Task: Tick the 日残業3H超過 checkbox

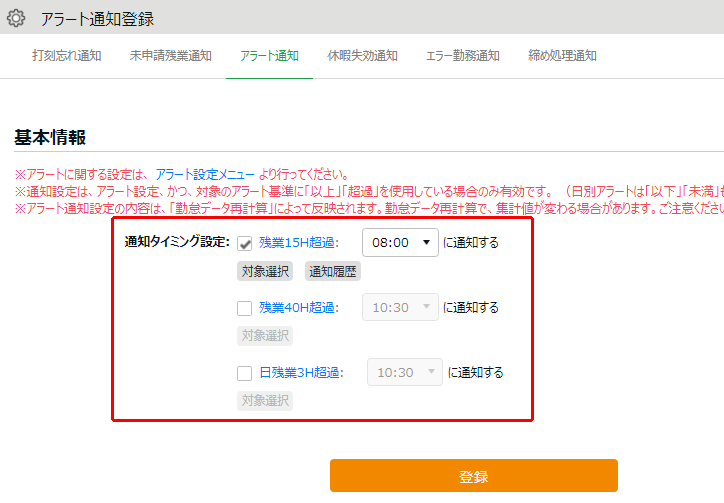Action: click(x=245, y=373)
